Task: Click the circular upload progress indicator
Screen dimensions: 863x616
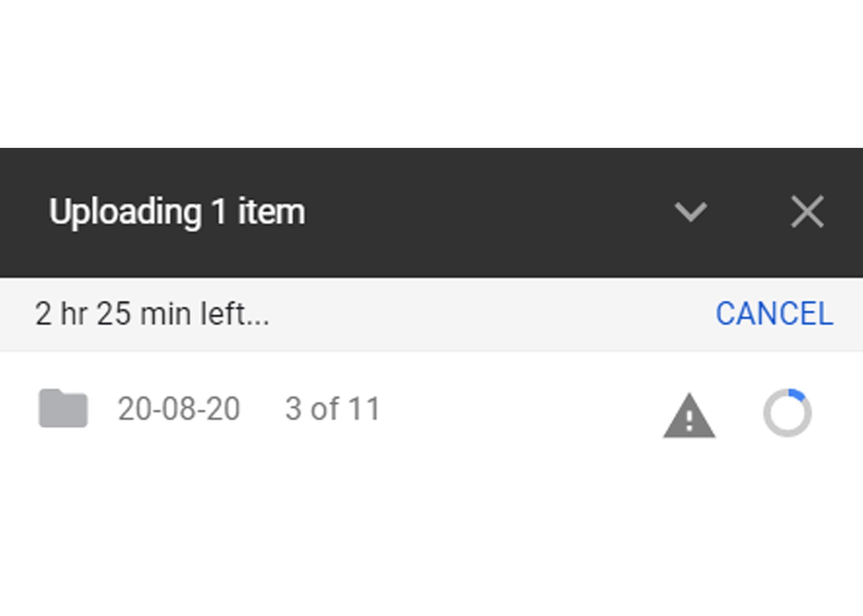Action: pyautogui.click(x=787, y=413)
